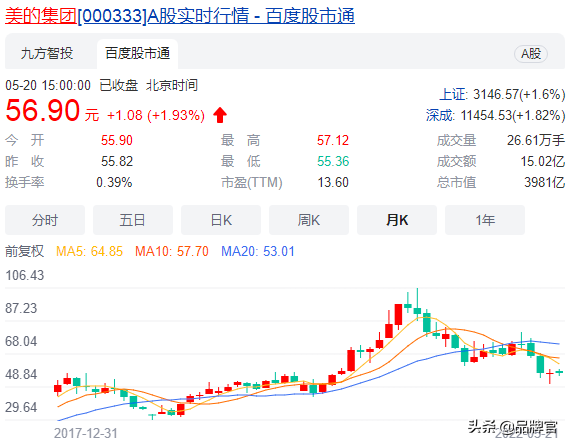Click the 已收盘 market status text
This screenshot has height=446, width=570.
coord(119,86)
